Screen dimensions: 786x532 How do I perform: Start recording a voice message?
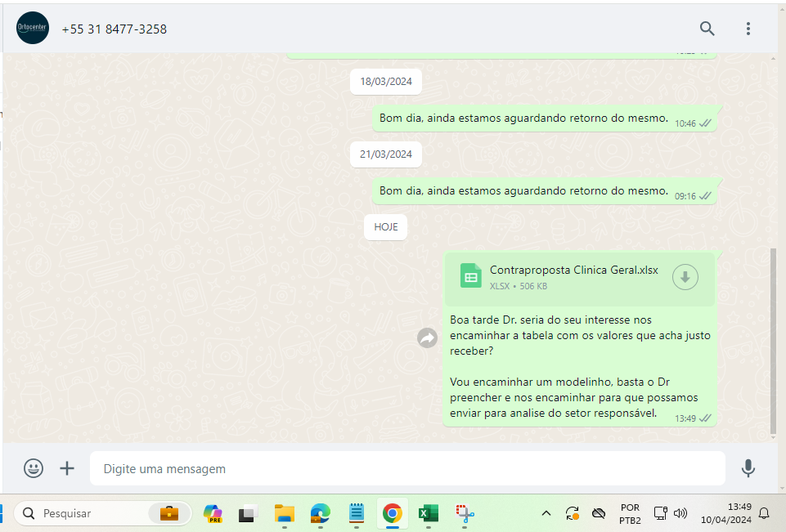(748, 468)
